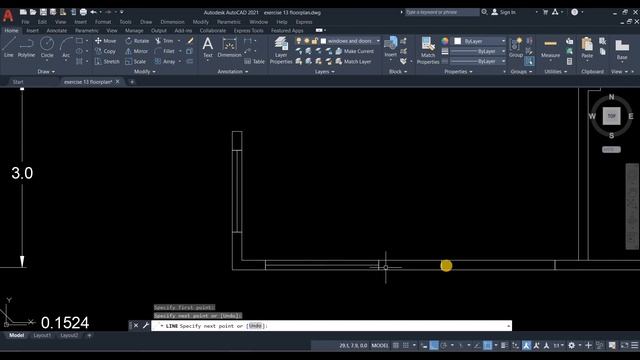Select the Polyline tool
The height and width of the screenshot is (360, 640).
tap(27, 47)
